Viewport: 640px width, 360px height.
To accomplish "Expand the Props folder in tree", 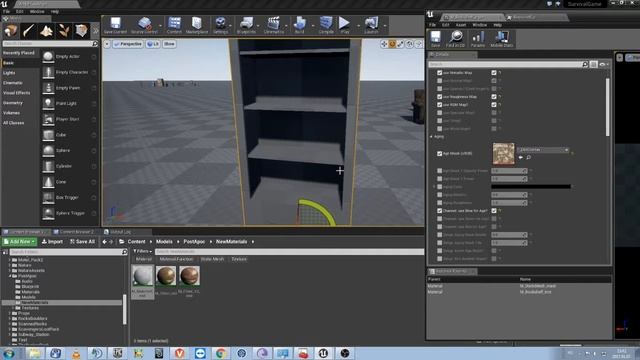I will click(10, 313).
